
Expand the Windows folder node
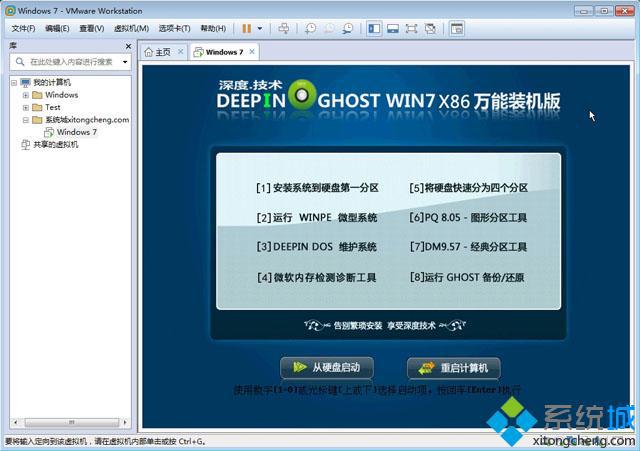pyautogui.click(x=26, y=95)
